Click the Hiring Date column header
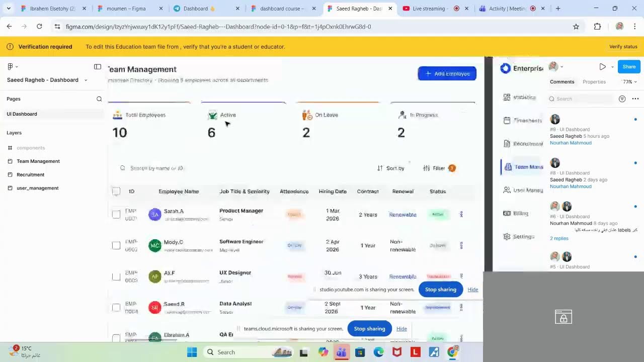 coord(333,192)
